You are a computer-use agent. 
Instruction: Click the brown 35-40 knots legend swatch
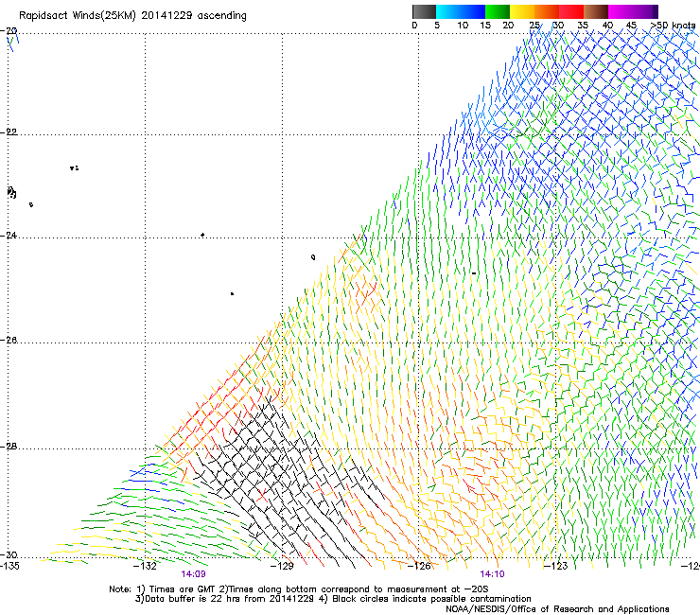(x=596, y=11)
